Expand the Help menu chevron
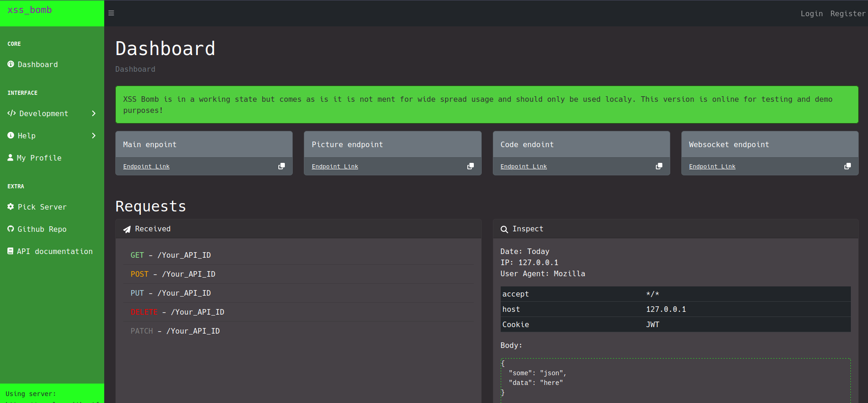Screen dimensions: 868x403 coord(94,136)
